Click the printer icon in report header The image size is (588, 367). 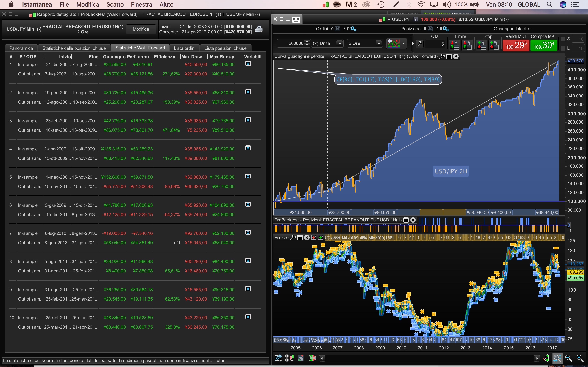click(x=259, y=29)
